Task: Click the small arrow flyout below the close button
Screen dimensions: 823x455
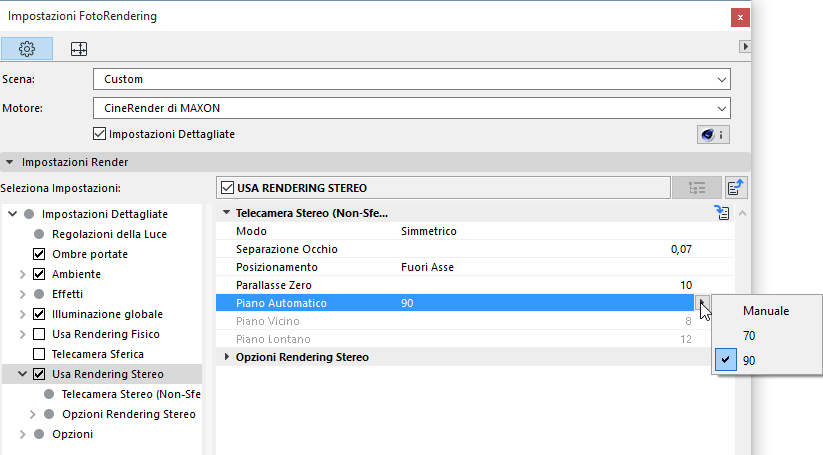Action: (x=743, y=47)
